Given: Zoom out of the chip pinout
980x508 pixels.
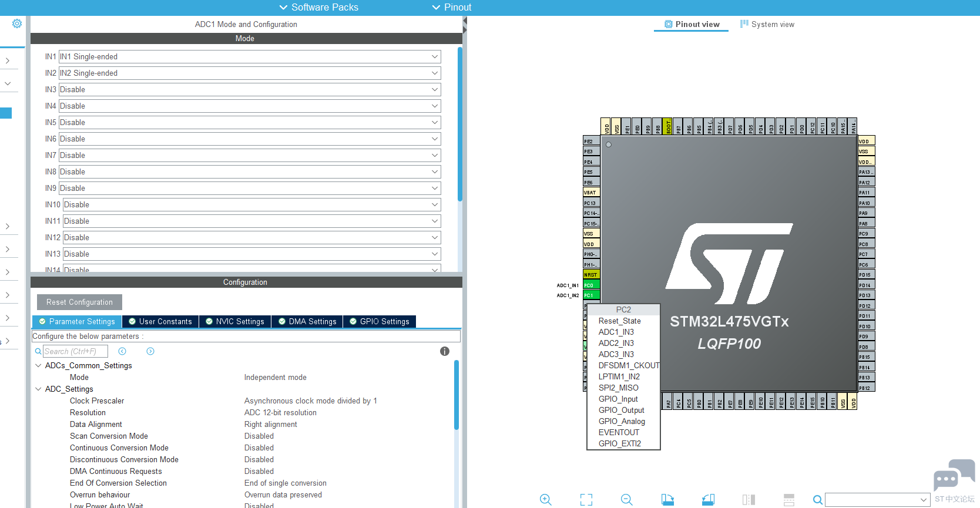Looking at the screenshot, I should point(627,500).
